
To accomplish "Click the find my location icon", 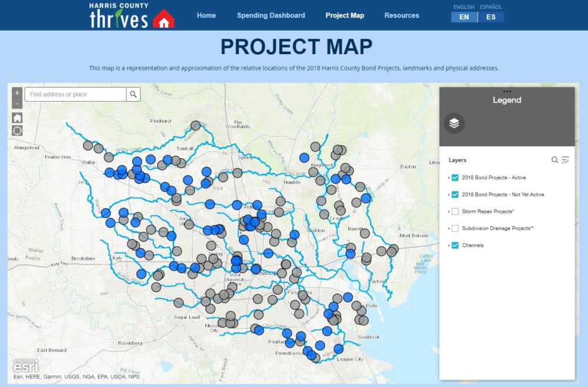I will [17, 130].
